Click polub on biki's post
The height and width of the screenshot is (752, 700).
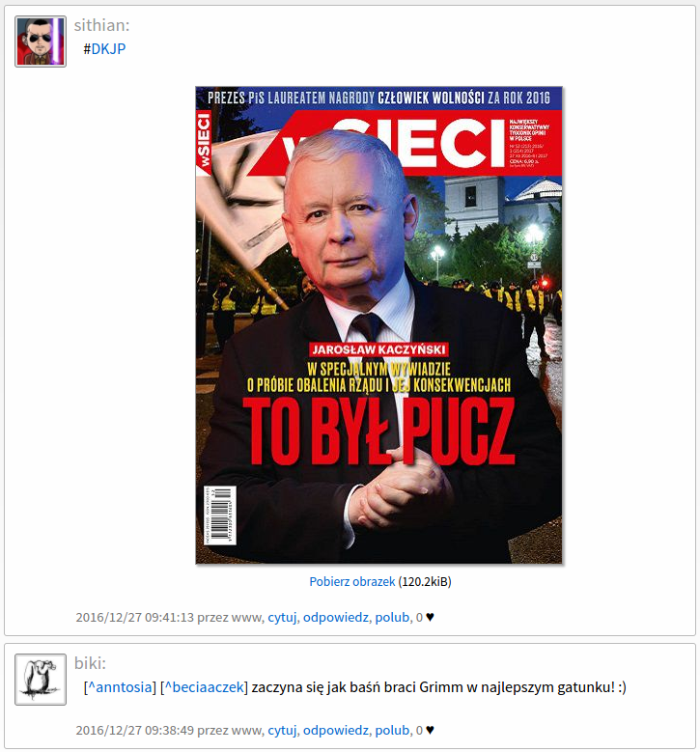click(392, 730)
